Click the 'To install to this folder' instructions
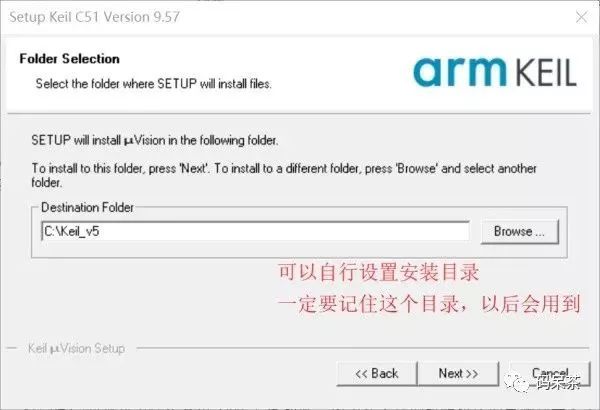Viewport: 600px width, 410px height. coord(284,168)
